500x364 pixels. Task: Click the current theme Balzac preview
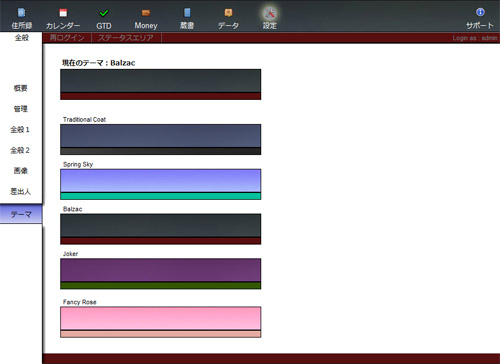point(161,84)
